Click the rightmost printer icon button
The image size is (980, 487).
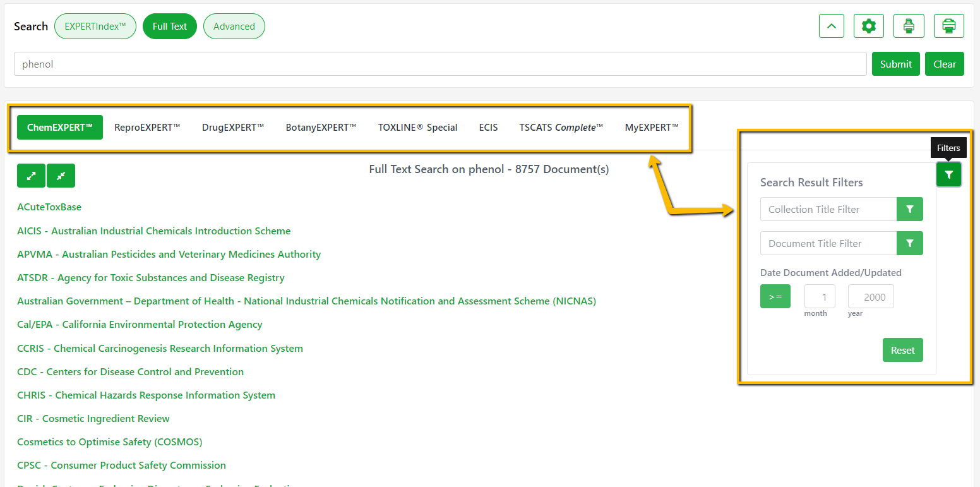point(948,26)
